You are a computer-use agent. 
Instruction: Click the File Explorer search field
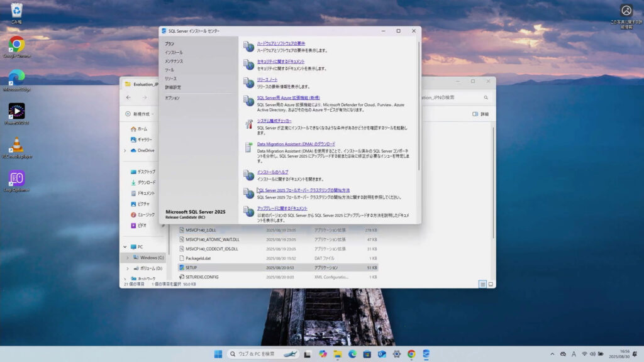click(455, 97)
